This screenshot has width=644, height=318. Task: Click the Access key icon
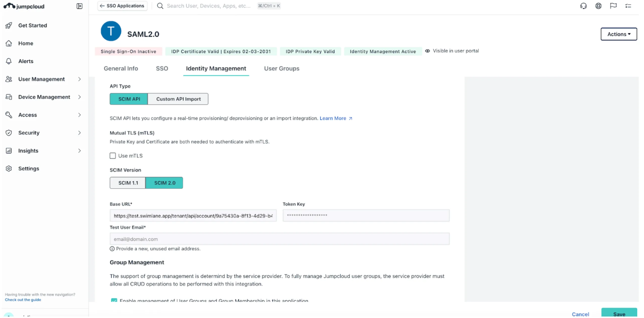click(x=9, y=115)
